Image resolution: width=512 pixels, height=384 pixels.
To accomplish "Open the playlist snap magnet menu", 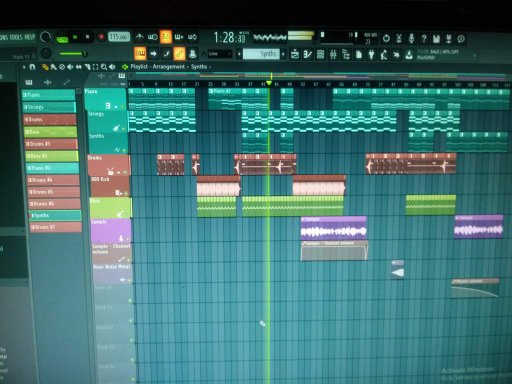I will (32, 67).
